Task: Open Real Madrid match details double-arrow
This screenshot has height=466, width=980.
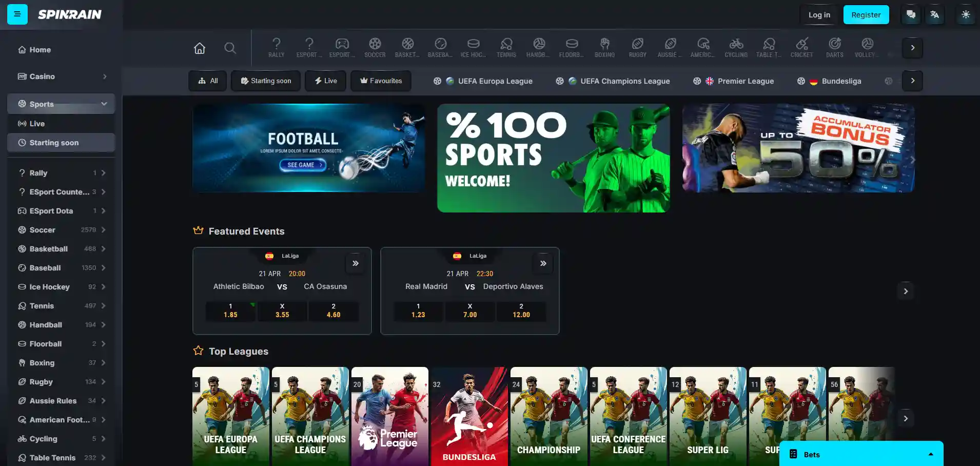Action: tap(543, 263)
